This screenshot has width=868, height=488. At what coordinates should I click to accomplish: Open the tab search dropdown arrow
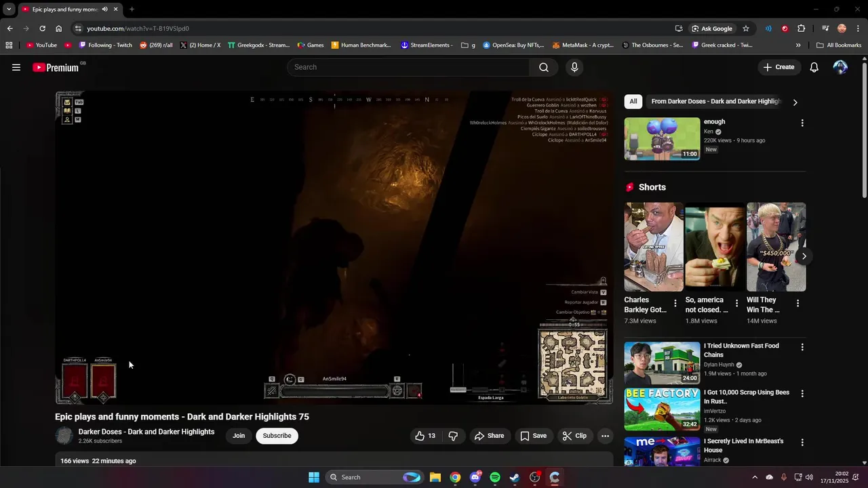(x=9, y=9)
